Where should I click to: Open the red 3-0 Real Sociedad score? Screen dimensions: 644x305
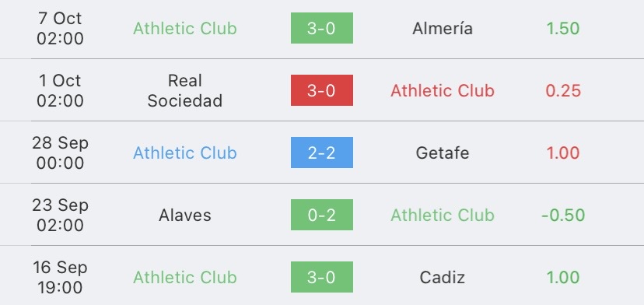click(x=321, y=90)
